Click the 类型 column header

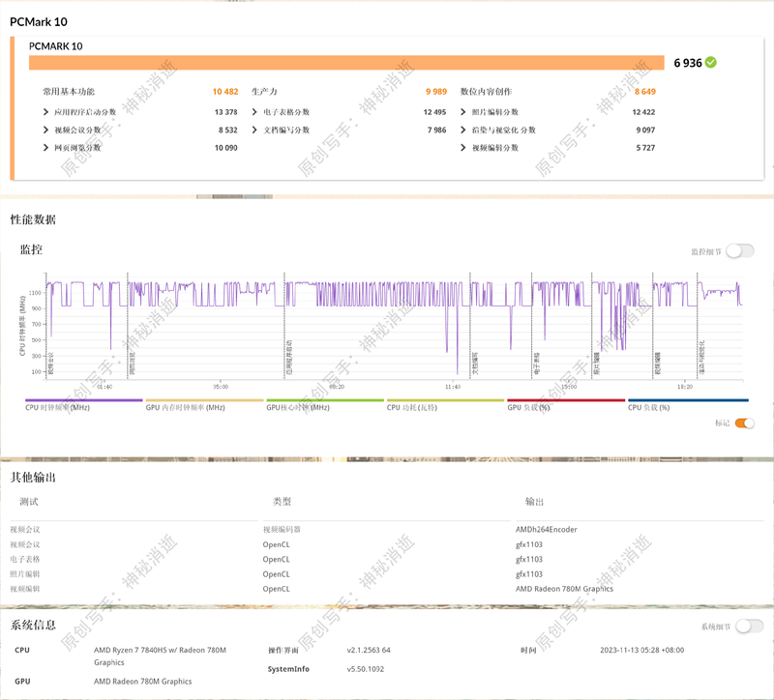282,502
